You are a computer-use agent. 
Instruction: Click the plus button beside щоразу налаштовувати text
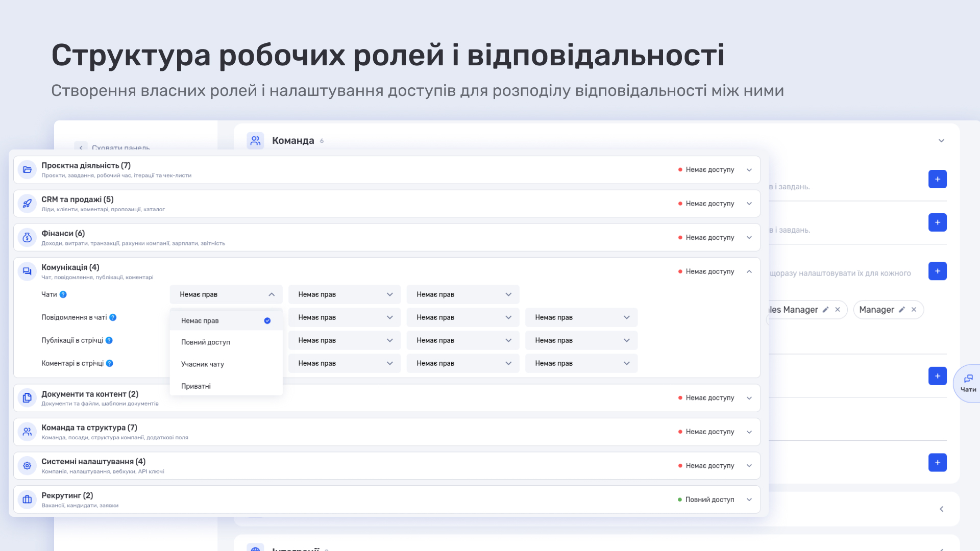pos(937,271)
